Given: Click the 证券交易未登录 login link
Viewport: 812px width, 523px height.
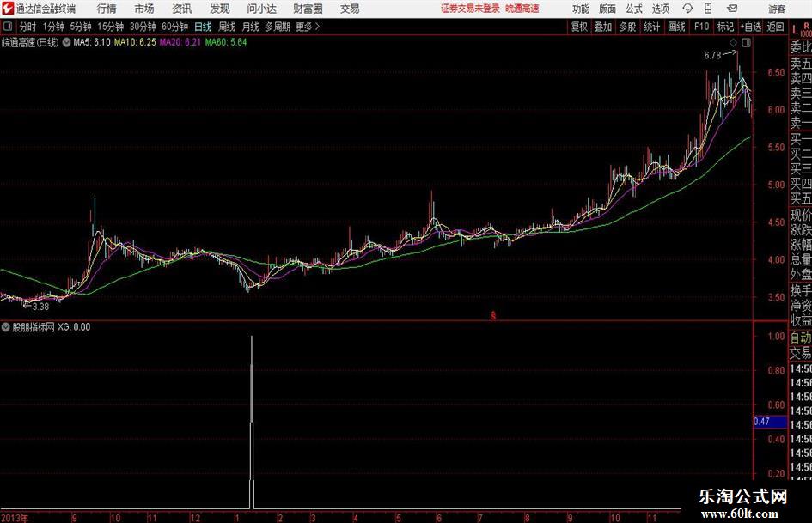Looking at the screenshot, I should pos(470,9).
